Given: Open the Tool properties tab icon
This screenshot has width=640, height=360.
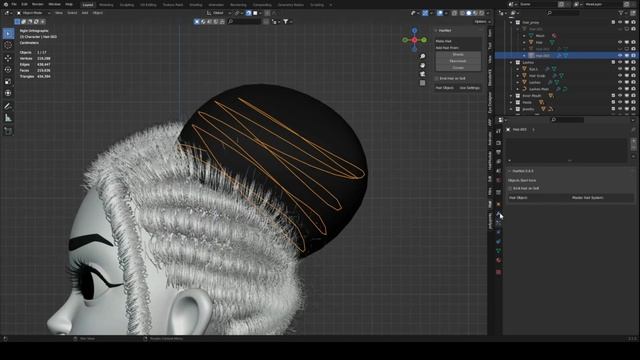Looking at the screenshot, I should (x=498, y=131).
